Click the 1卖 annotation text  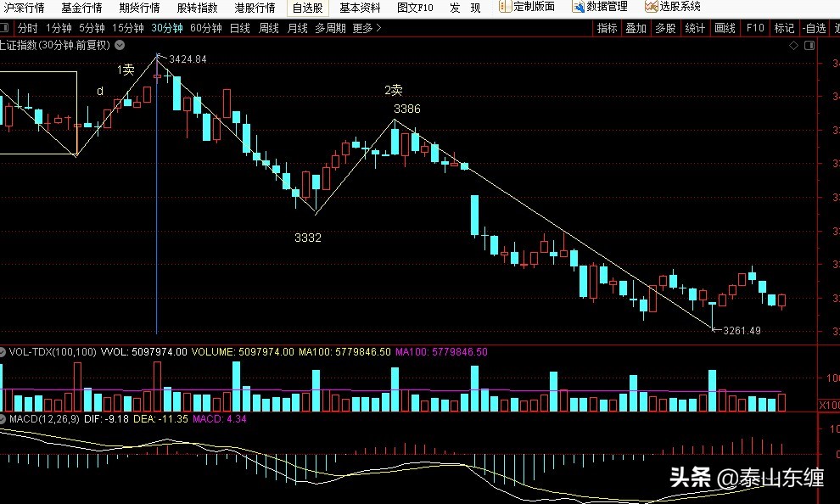click(126, 70)
